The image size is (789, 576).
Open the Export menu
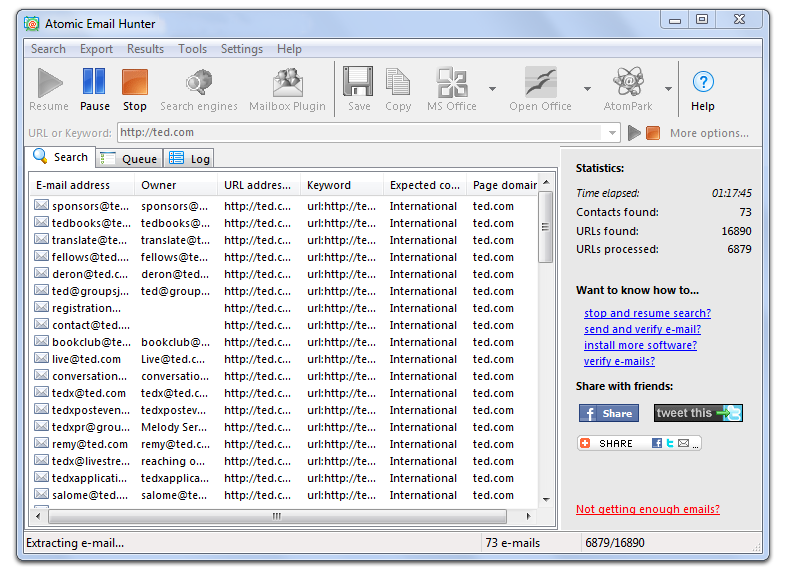coord(96,49)
